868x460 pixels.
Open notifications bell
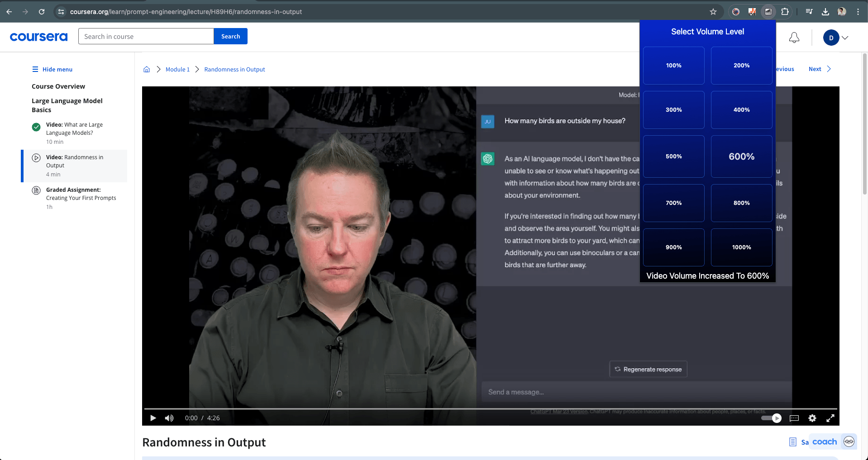794,38
